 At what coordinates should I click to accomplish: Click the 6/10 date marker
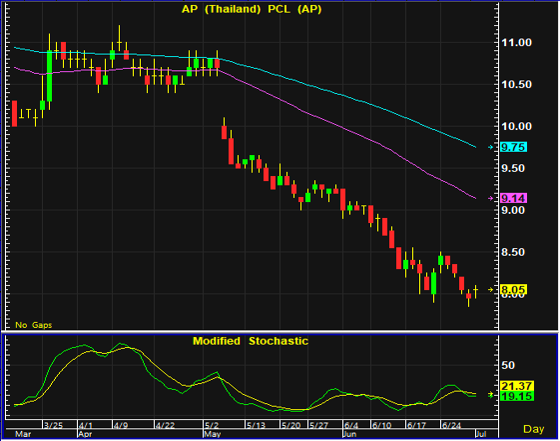pyautogui.click(x=382, y=425)
